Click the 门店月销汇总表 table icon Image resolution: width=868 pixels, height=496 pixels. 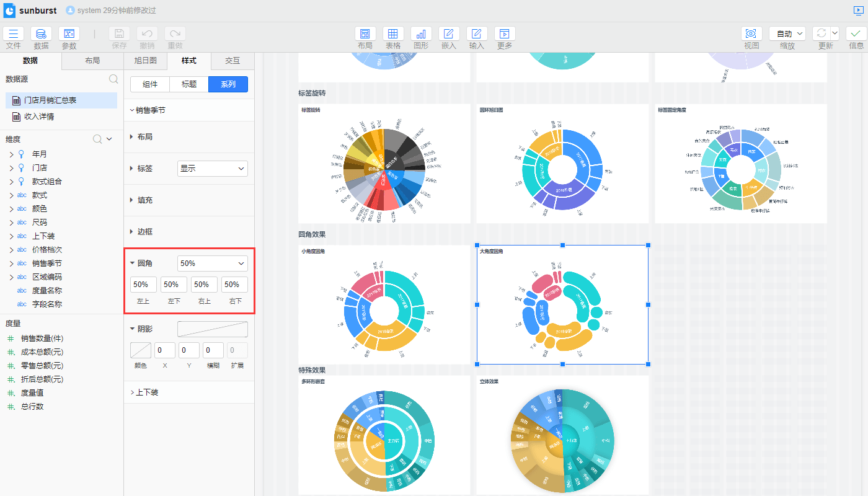(x=17, y=100)
